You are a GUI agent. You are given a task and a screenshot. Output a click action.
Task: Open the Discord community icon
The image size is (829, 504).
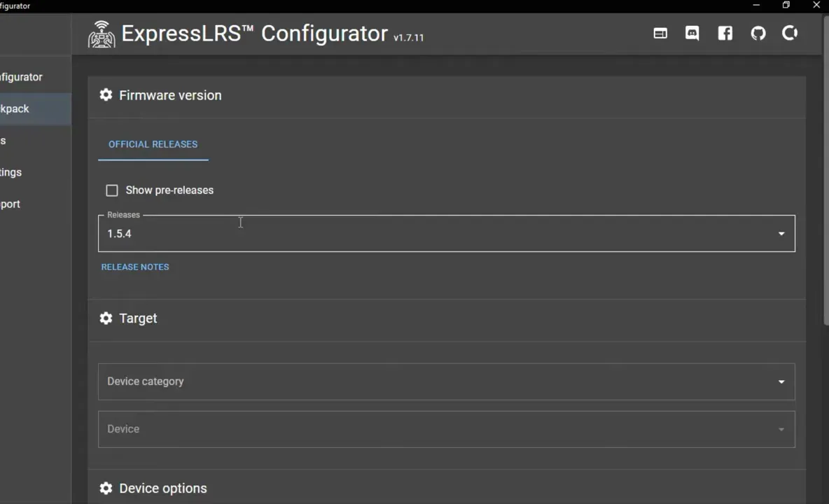(x=692, y=33)
